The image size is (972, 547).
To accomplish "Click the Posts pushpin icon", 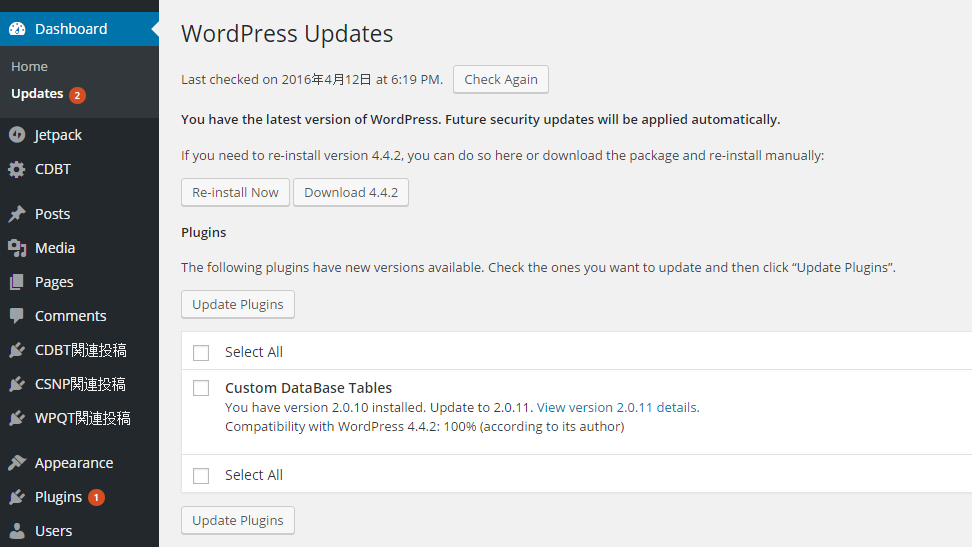I will pos(17,214).
